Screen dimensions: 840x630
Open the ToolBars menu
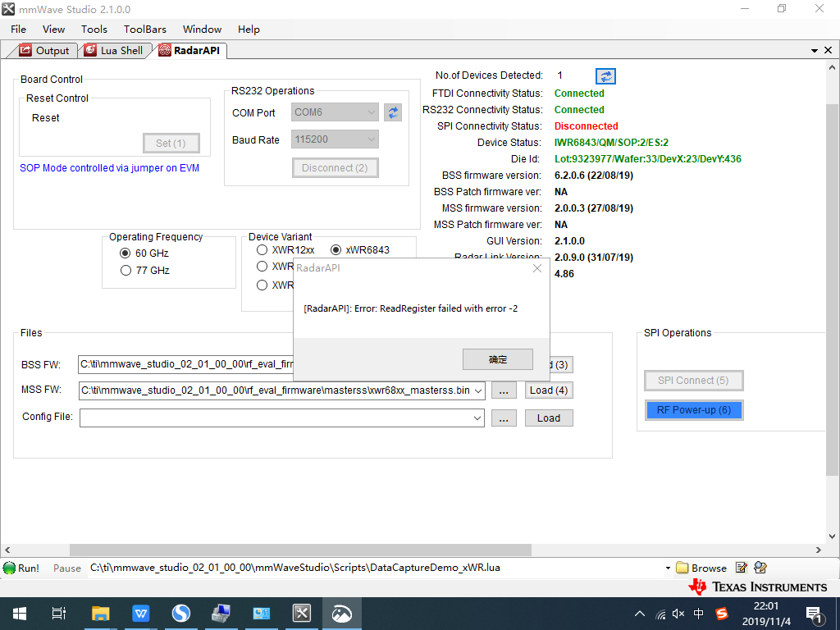tap(145, 30)
